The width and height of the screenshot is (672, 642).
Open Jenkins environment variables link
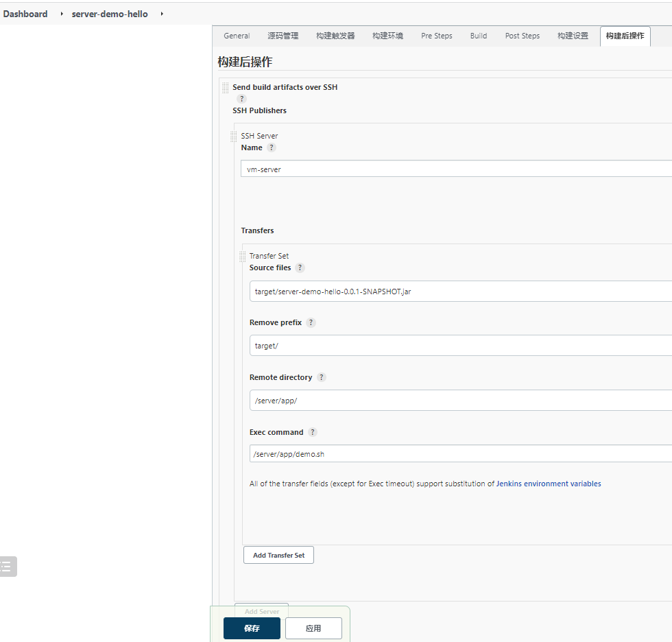[x=549, y=484]
